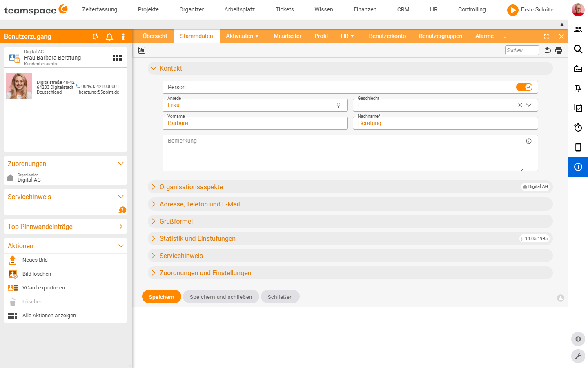Expand Zuordnungen und Einstellungen section
The width and height of the screenshot is (588, 368).
point(350,273)
